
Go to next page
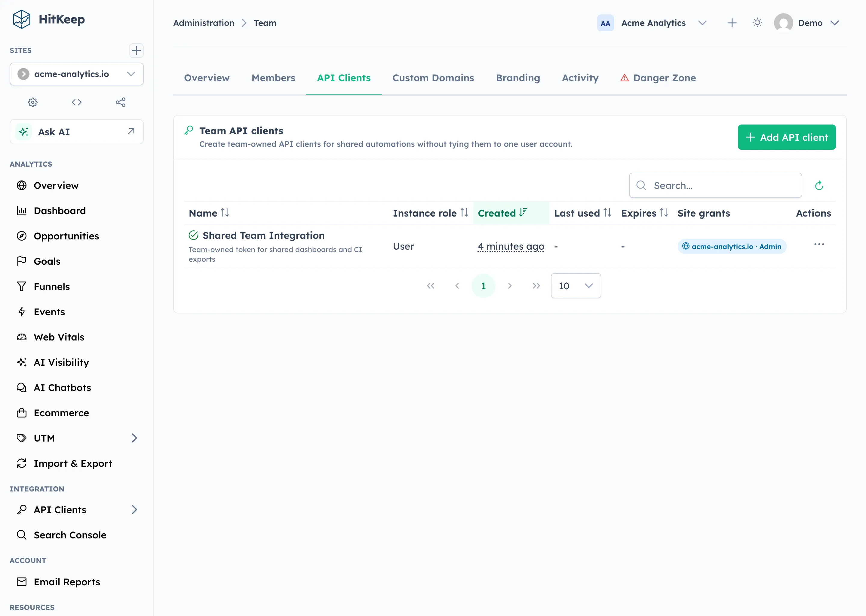pyautogui.click(x=510, y=286)
